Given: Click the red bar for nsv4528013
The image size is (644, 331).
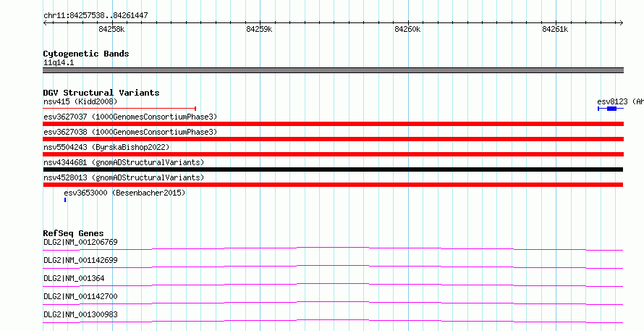Looking at the screenshot, I should (333, 185).
